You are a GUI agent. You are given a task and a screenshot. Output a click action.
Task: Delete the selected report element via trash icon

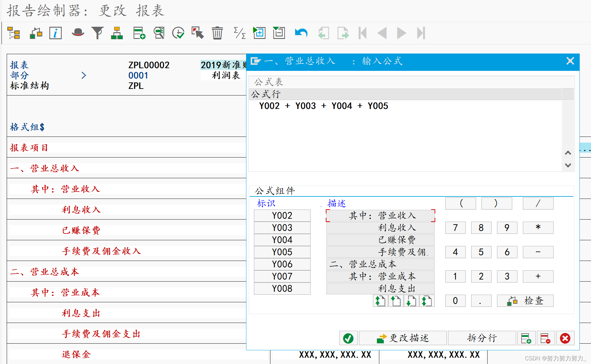217,33
